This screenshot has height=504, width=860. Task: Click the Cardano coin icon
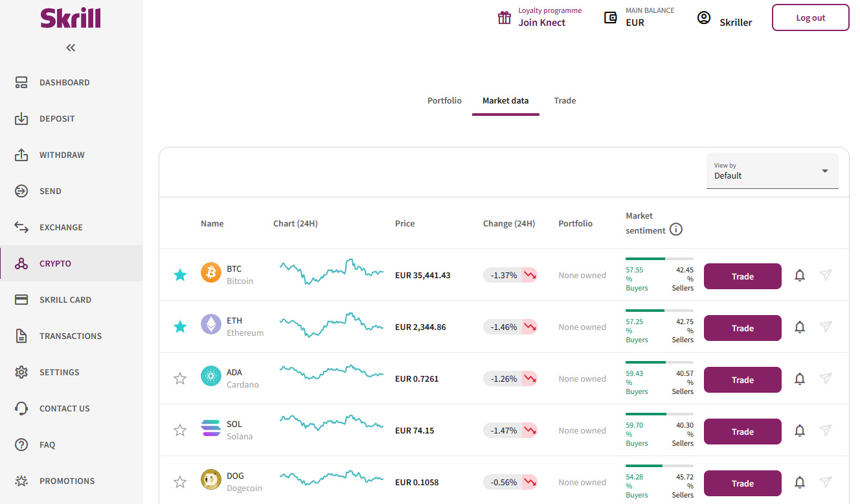(x=211, y=376)
